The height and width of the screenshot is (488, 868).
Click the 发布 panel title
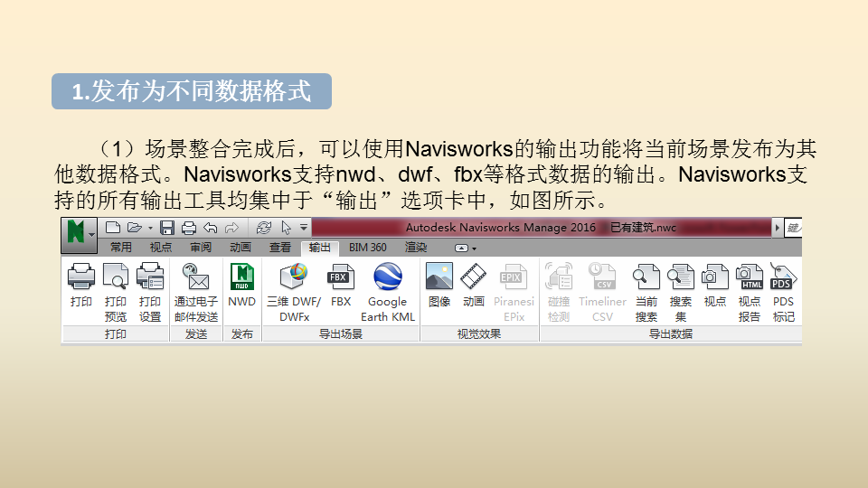click(242, 334)
